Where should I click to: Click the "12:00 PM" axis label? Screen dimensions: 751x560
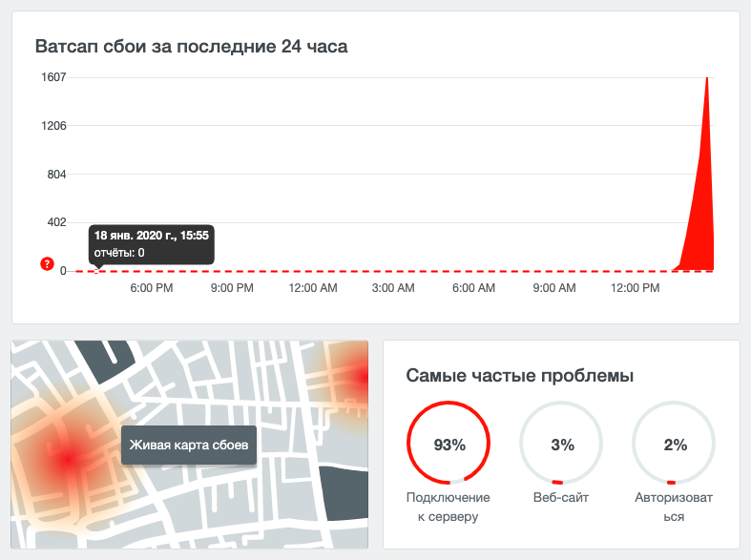pyautogui.click(x=636, y=288)
